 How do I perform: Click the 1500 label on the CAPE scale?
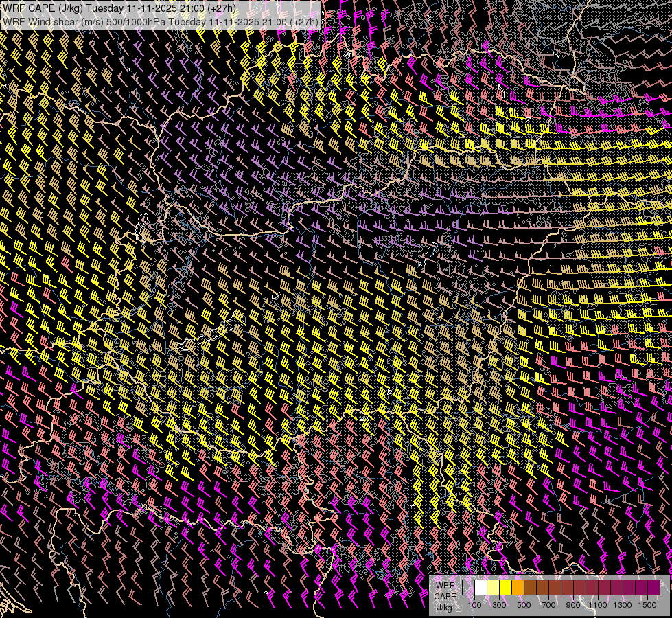point(647,605)
